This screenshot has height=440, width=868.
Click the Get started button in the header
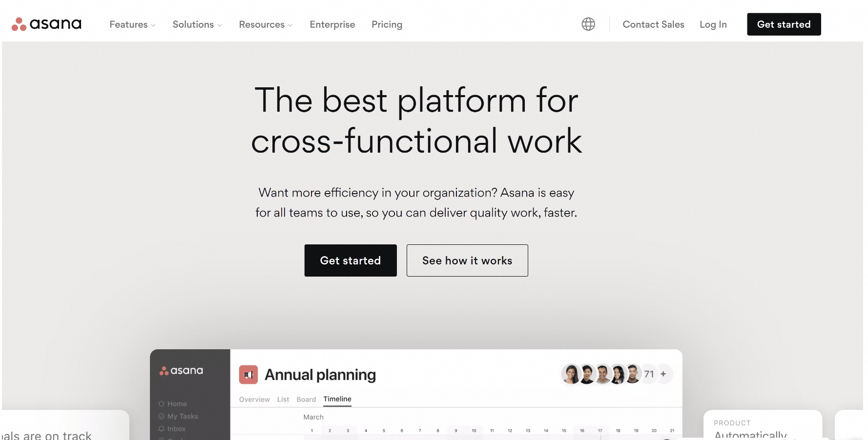click(x=784, y=24)
